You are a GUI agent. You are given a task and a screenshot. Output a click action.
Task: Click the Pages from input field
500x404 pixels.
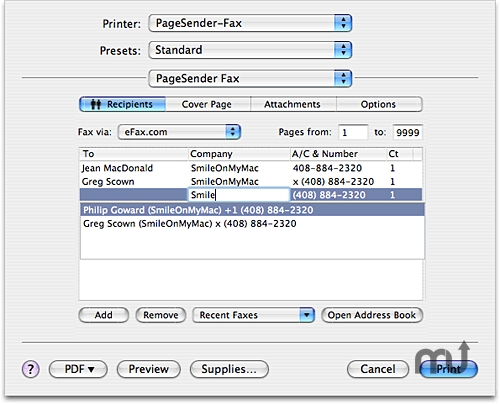(x=353, y=132)
